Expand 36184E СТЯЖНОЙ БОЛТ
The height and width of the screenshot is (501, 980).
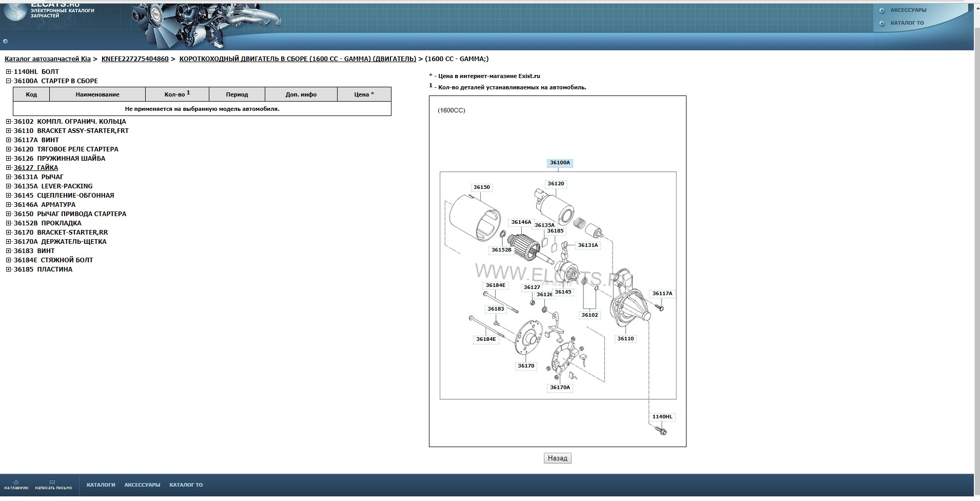click(x=8, y=260)
